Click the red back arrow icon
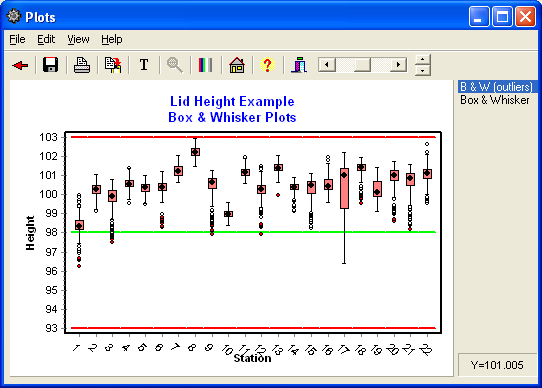The height and width of the screenshot is (388, 542). click(x=20, y=65)
